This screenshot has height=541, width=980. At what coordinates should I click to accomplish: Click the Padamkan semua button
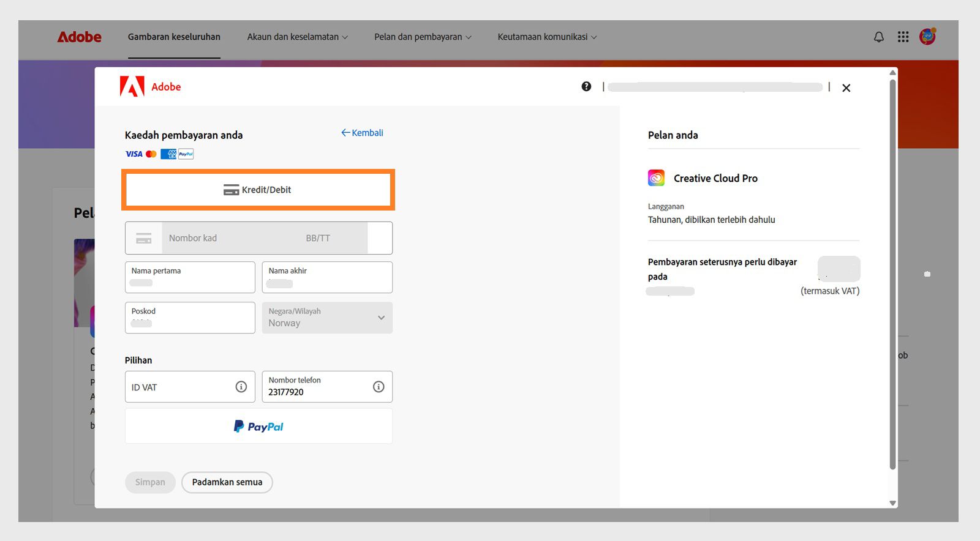pyautogui.click(x=227, y=482)
